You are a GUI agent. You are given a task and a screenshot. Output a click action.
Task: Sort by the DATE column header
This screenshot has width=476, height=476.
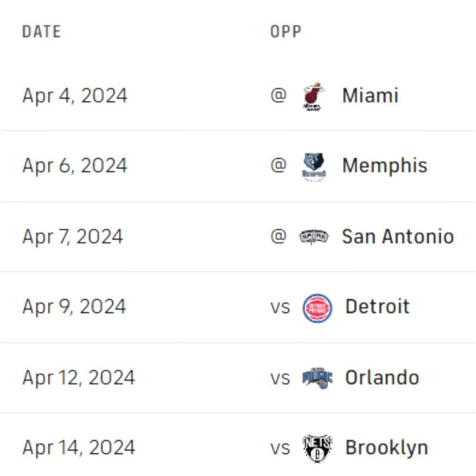(x=41, y=32)
